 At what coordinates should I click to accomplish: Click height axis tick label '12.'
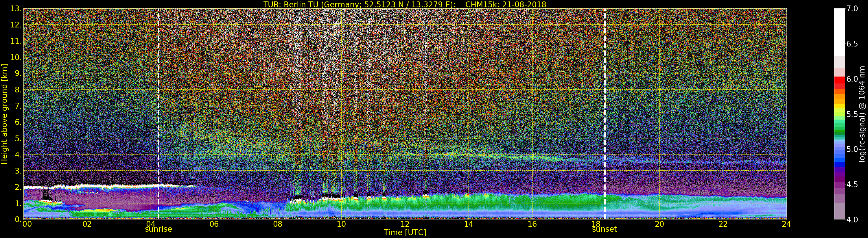point(16,25)
